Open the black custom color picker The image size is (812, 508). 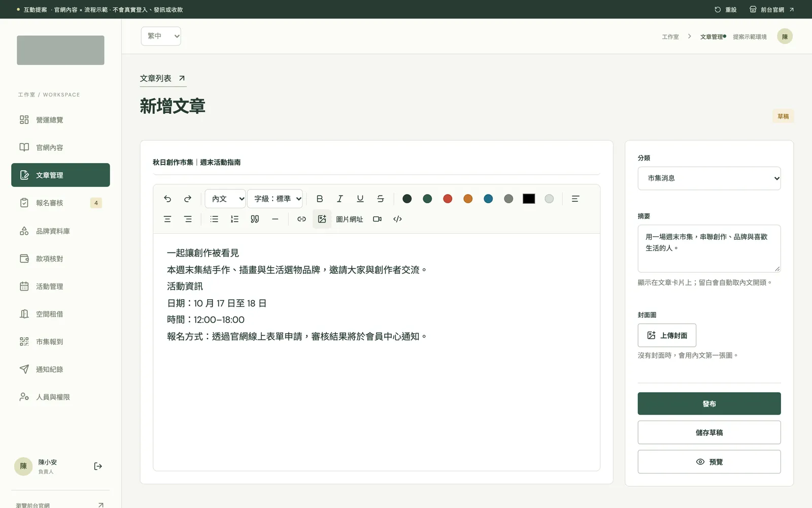click(x=529, y=199)
